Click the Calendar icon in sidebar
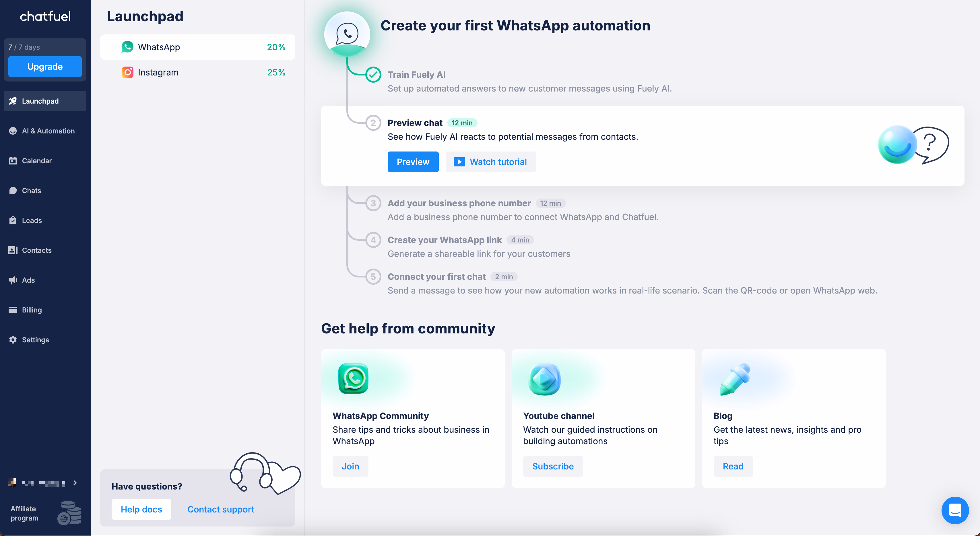This screenshot has width=980, height=536. click(13, 160)
